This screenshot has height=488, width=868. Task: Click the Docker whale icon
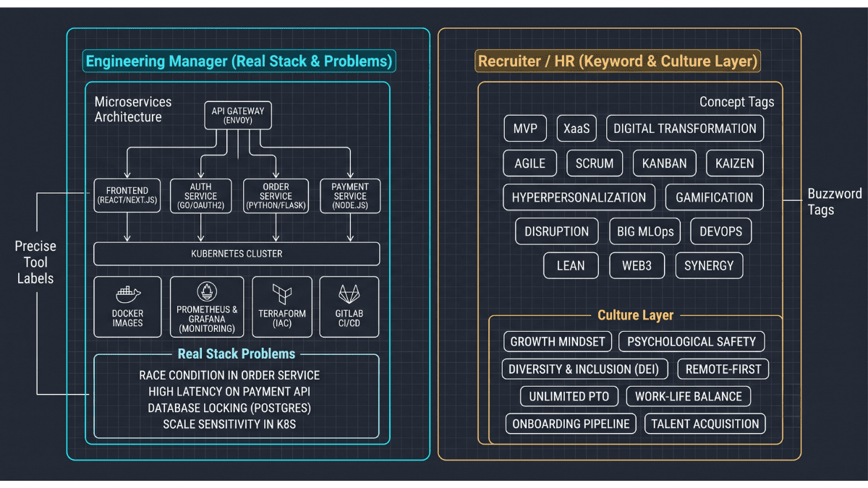click(128, 295)
